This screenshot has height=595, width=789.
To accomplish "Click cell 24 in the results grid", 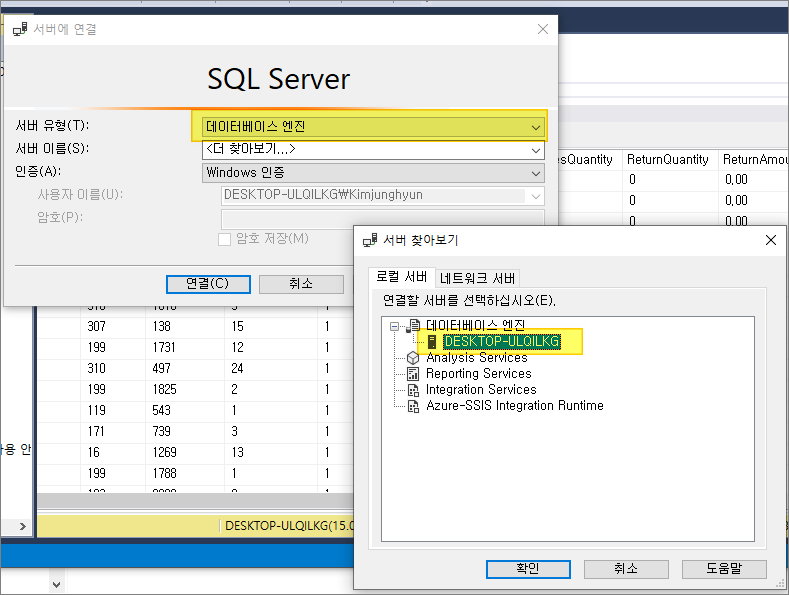I will click(x=271, y=368).
